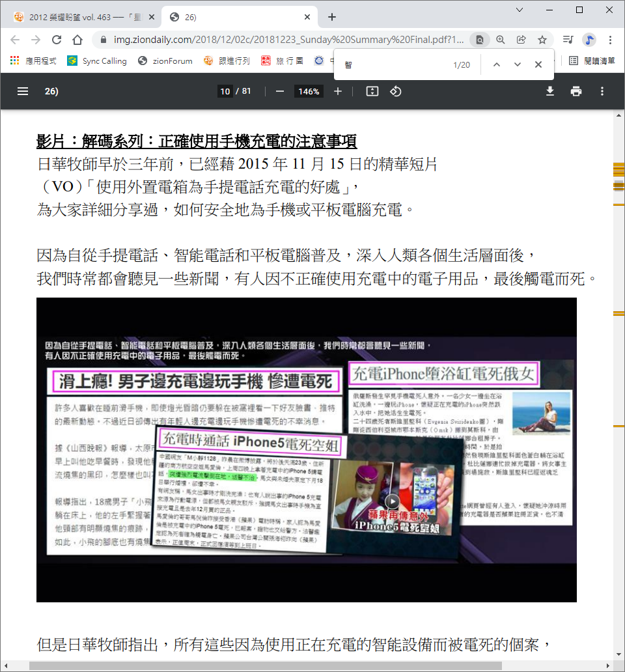625x672 pixels.
Task: Click vertical scrollbar up arrow
Action: 618,115
